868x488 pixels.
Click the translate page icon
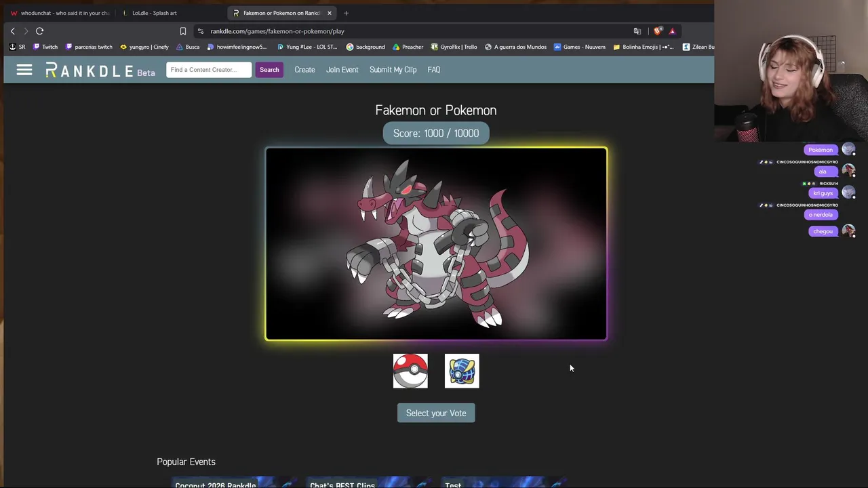point(637,31)
